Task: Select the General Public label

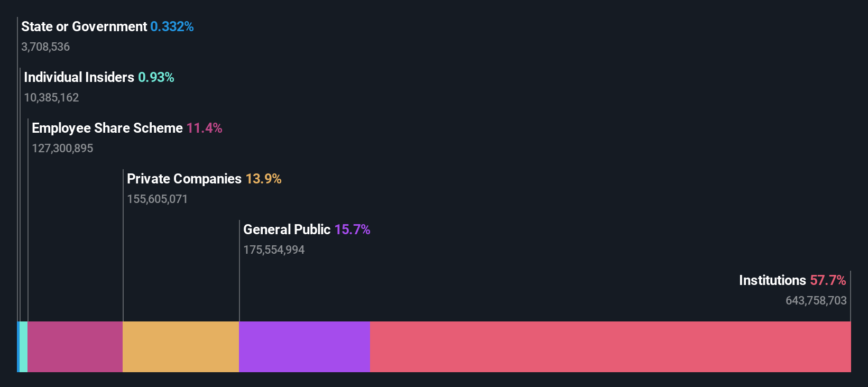Action: (x=287, y=229)
